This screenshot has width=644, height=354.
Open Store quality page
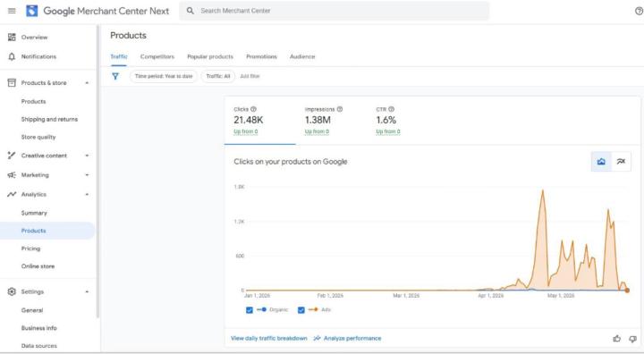click(x=38, y=137)
